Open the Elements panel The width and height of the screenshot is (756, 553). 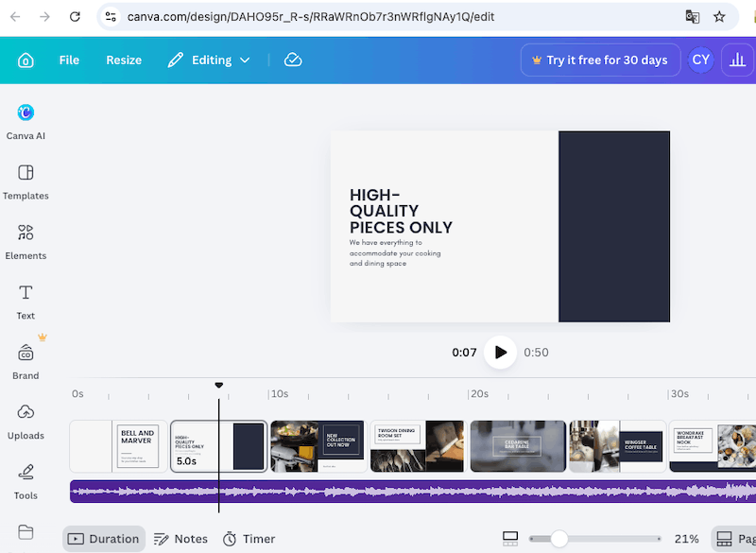tap(26, 242)
